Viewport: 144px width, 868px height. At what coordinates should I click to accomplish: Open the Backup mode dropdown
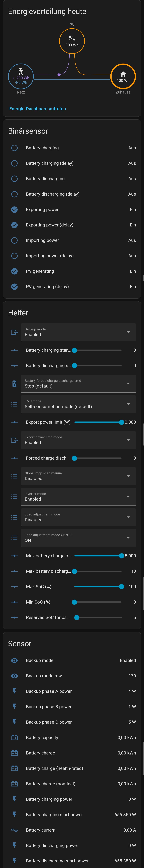click(x=78, y=332)
